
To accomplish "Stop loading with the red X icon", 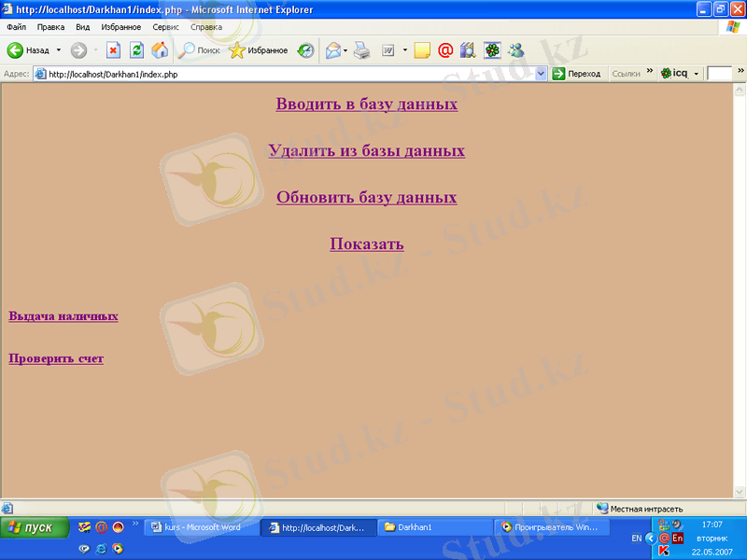I will [x=113, y=50].
